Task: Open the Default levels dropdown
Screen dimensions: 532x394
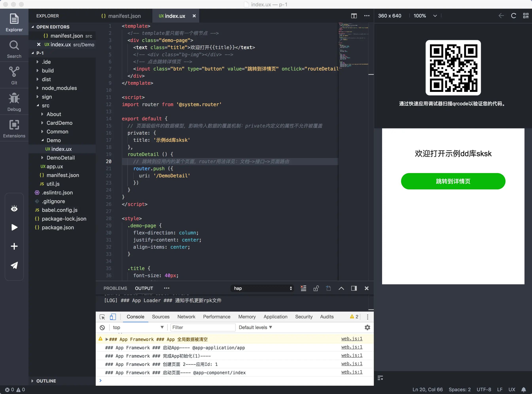Action: pos(255,327)
